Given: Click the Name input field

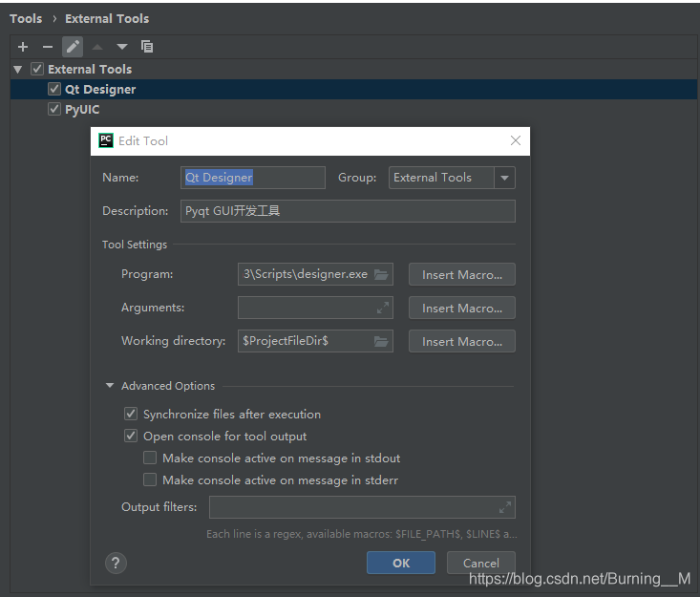Looking at the screenshot, I should 253,178.
